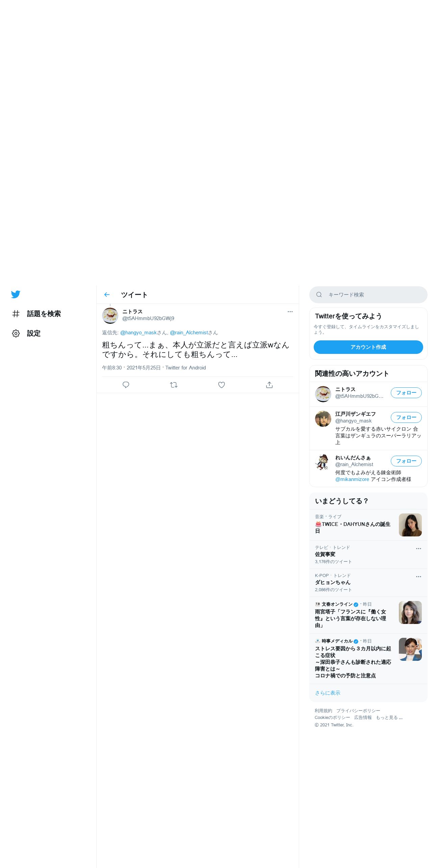Open the @rain_Alchemist mention link
This screenshot has height=868, width=434.
pyautogui.click(x=189, y=333)
